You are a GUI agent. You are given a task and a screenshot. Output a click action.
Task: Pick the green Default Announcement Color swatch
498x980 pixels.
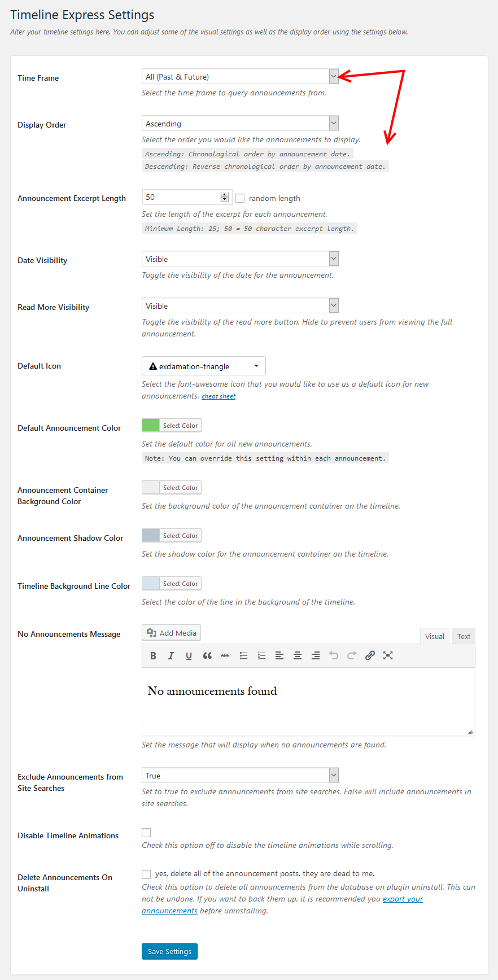[x=151, y=426]
